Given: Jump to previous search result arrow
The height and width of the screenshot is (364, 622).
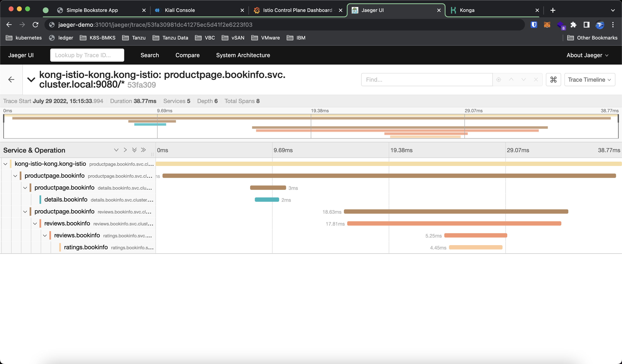Looking at the screenshot, I should tap(511, 79).
